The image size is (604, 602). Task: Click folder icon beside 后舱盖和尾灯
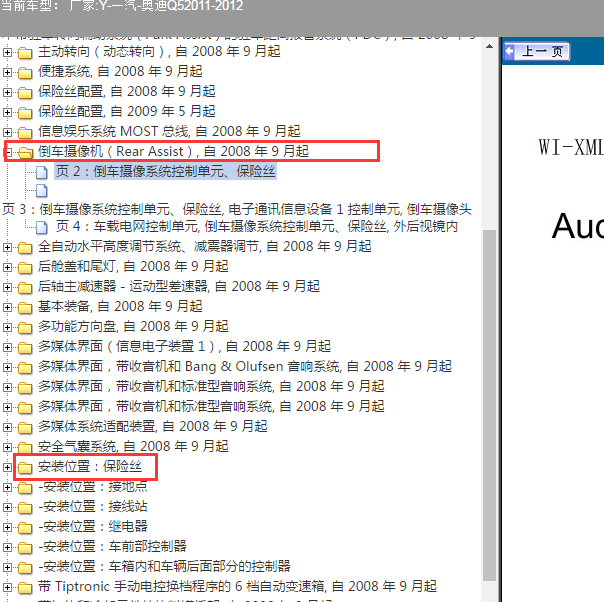click(x=25, y=267)
